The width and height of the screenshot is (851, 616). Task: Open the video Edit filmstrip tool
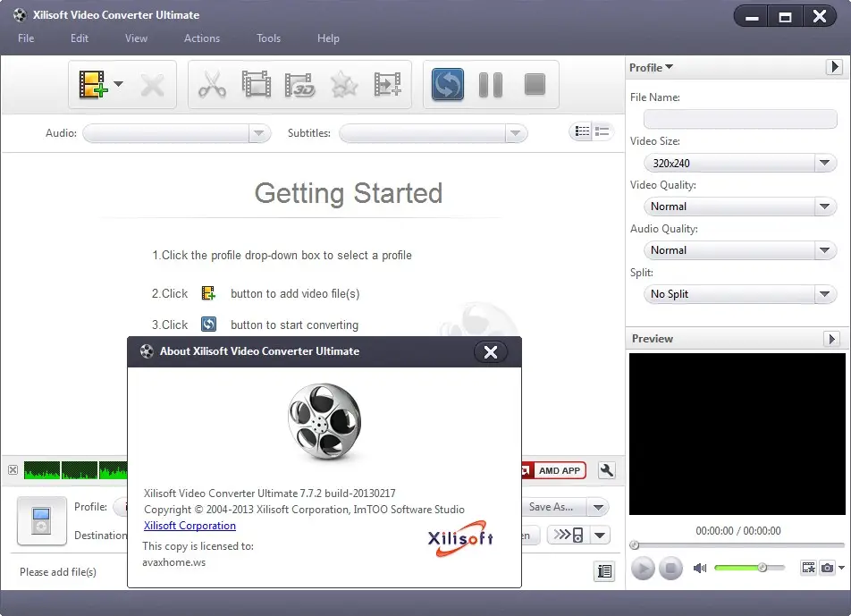point(257,85)
